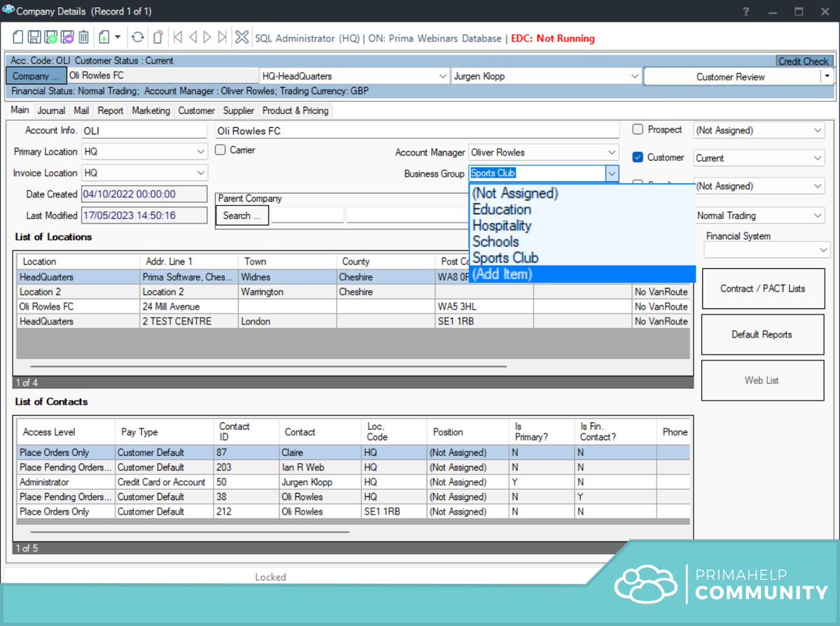The image size is (840, 626).
Task: Switch to the Marketing tab
Action: [150, 111]
